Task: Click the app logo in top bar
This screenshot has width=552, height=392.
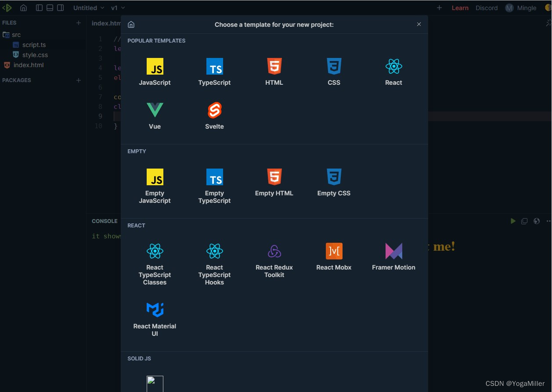Action: [x=7, y=7]
